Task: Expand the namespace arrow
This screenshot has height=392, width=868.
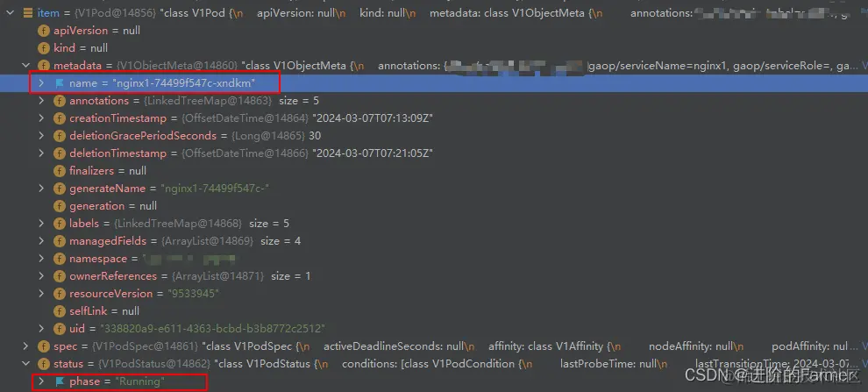Action: point(41,259)
